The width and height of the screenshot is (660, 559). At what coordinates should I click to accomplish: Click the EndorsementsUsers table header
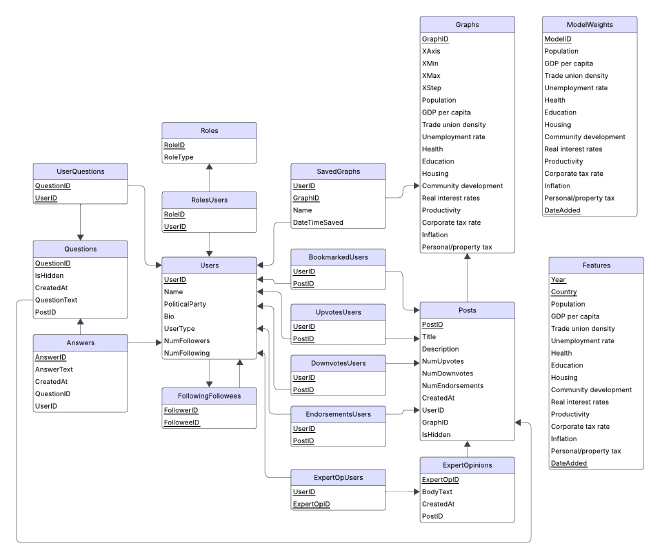(x=337, y=412)
